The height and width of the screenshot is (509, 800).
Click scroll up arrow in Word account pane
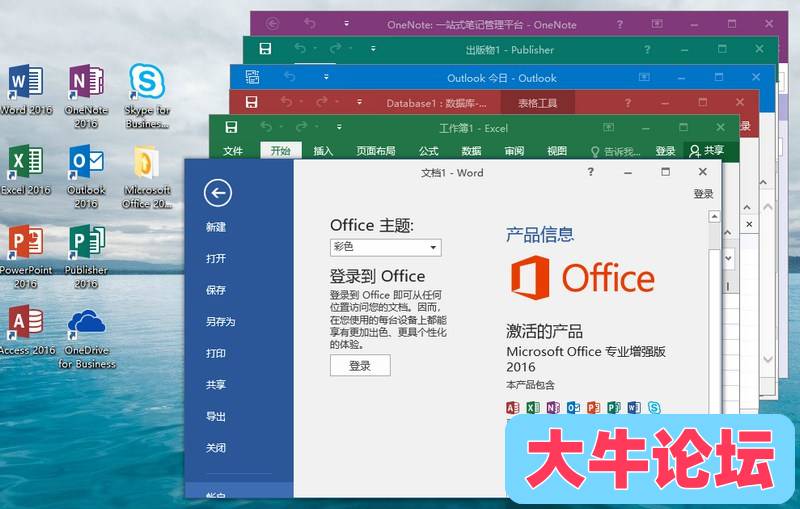coord(714,217)
